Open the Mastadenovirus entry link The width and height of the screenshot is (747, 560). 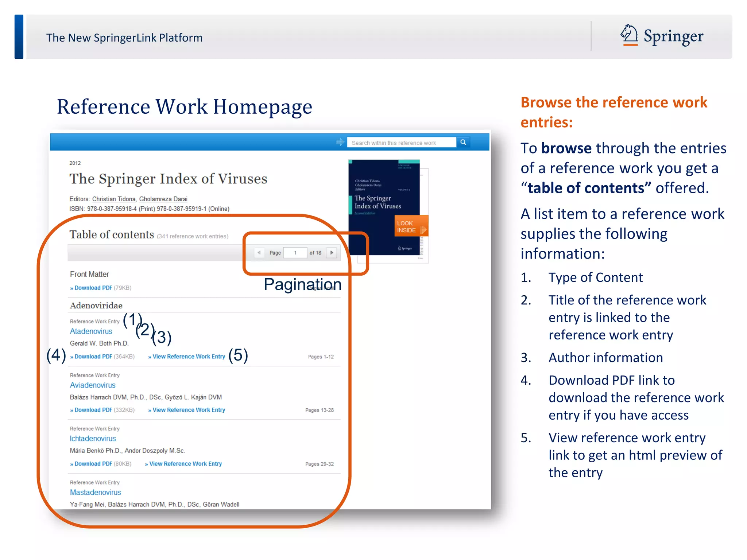(x=96, y=493)
